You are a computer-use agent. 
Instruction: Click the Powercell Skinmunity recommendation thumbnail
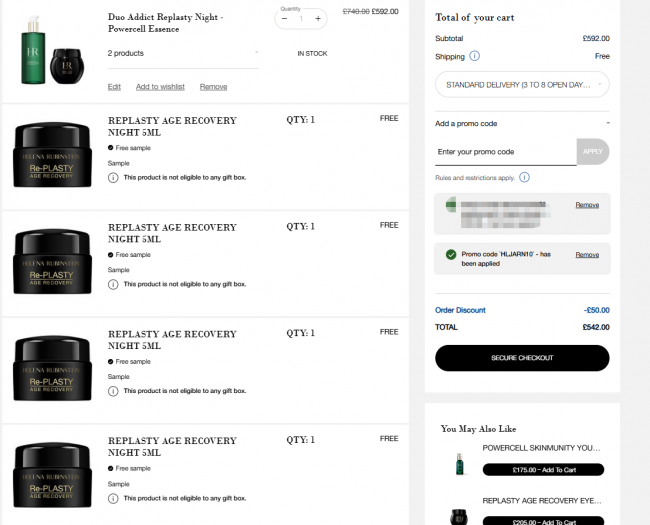[459, 464]
